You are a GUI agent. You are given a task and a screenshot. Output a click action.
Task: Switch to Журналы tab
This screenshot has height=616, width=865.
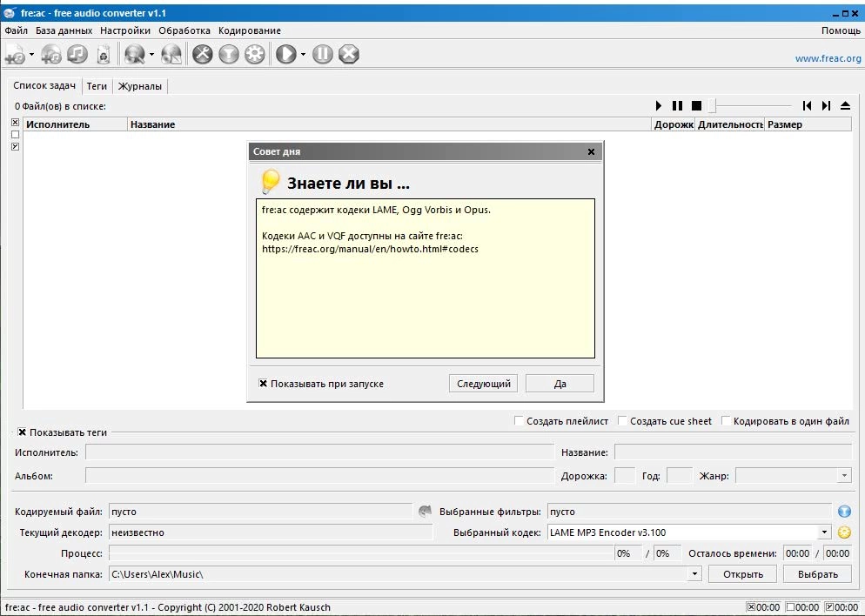(x=139, y=86)
